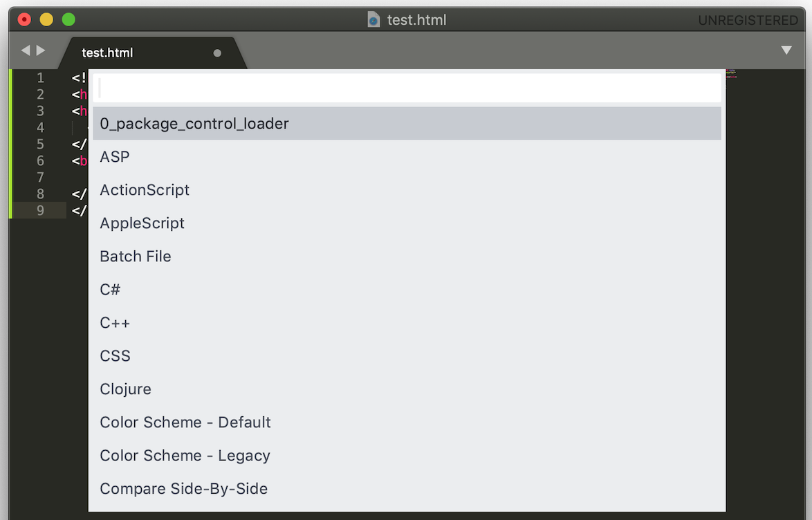The image size is (812, 520).
Task: Click line number 1 in the gutter
Action: coord(40,77)
